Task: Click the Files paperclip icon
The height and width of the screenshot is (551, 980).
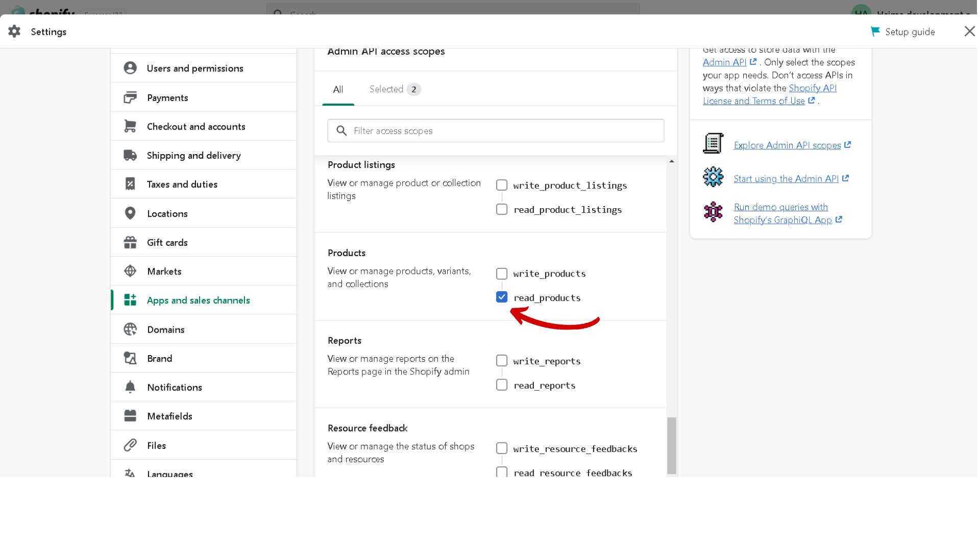Action: [x=130, y=445]
